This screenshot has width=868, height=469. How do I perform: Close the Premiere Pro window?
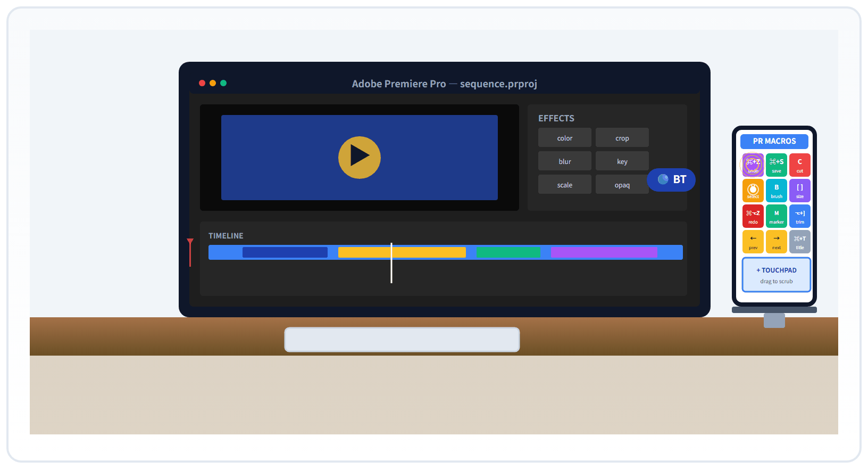pyautogui.click(x=202, y=83)
